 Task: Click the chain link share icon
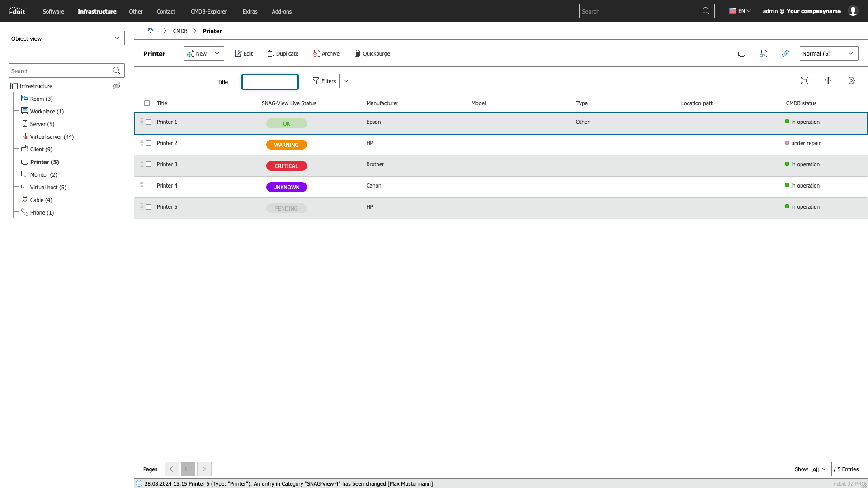tap(785, 53)
